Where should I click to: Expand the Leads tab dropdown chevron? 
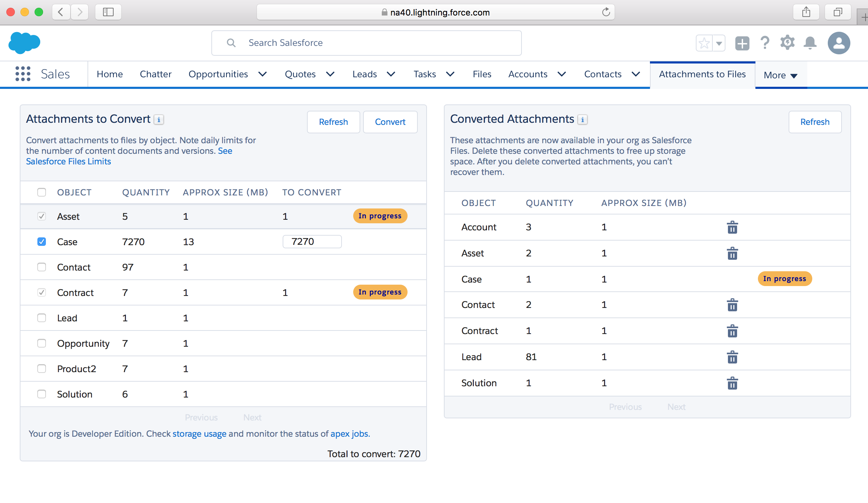pyautogui.click(x=391, y=74)
